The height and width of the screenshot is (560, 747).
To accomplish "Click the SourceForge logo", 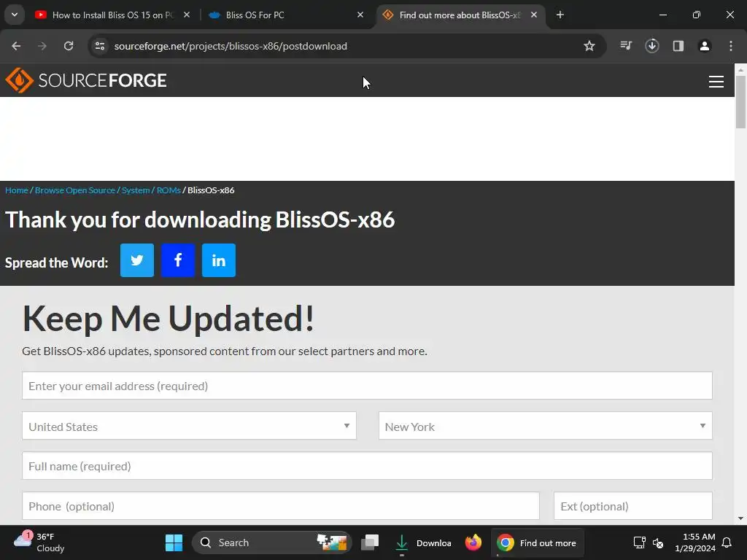I will click(x=86, y=80).
